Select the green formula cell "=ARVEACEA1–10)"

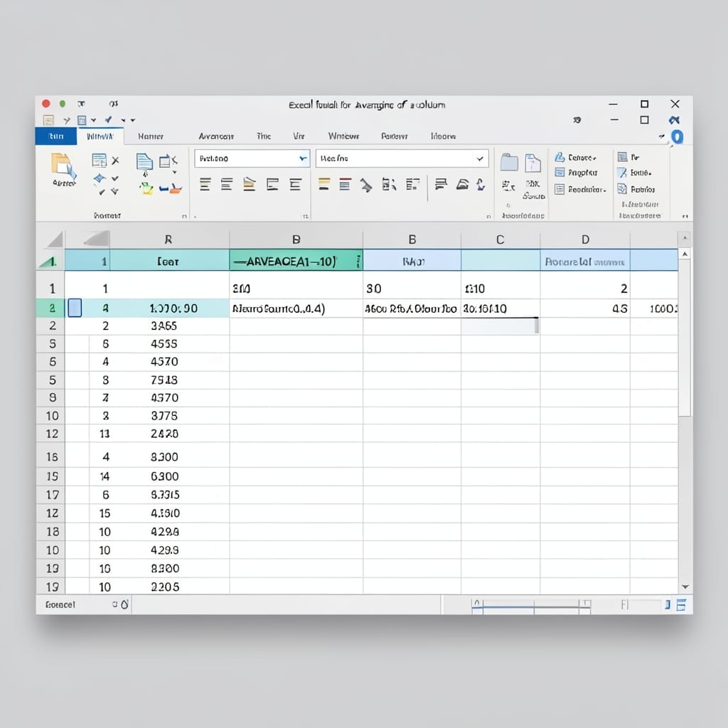coord(296,262)
